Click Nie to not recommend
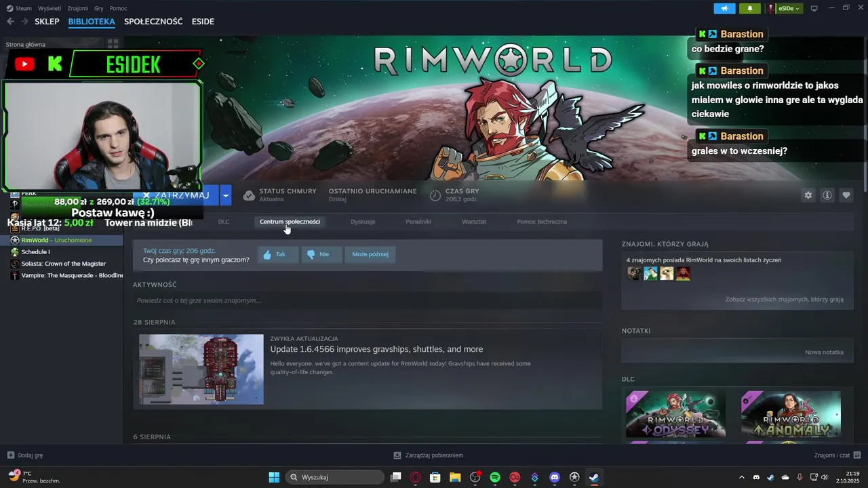 click(321, 254)
